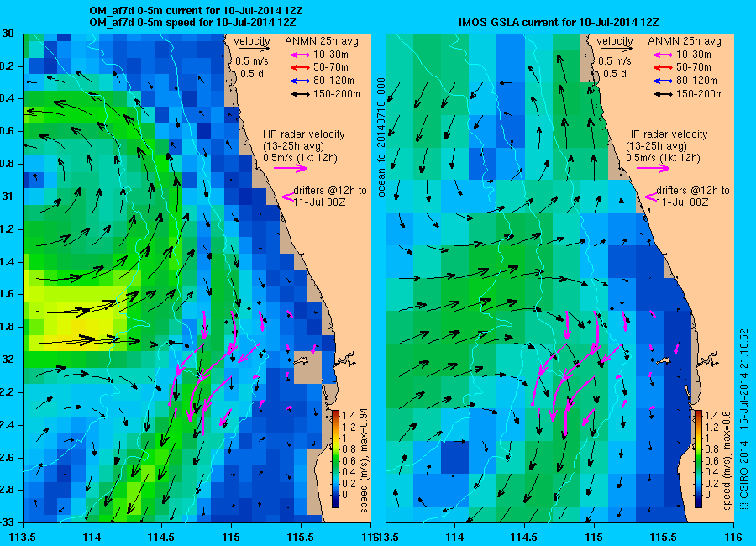Click the magenta 10-30m arrow in IMOS GSLA legend

tap(664, 55)
